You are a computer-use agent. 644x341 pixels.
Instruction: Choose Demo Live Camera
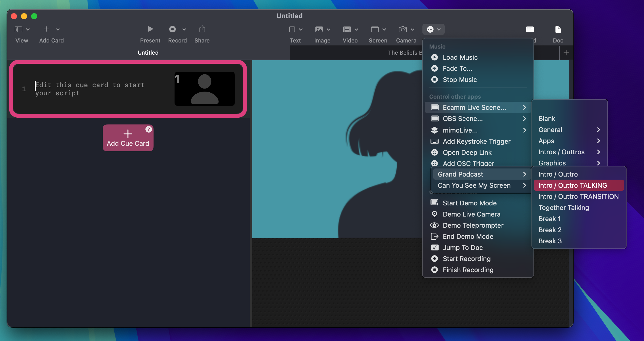tap(478, 214)
